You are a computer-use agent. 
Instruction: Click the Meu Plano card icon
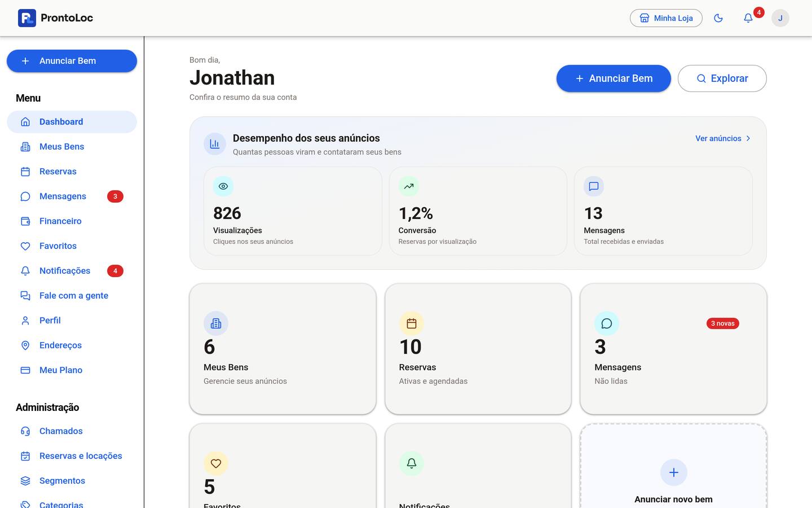(25, 370)
